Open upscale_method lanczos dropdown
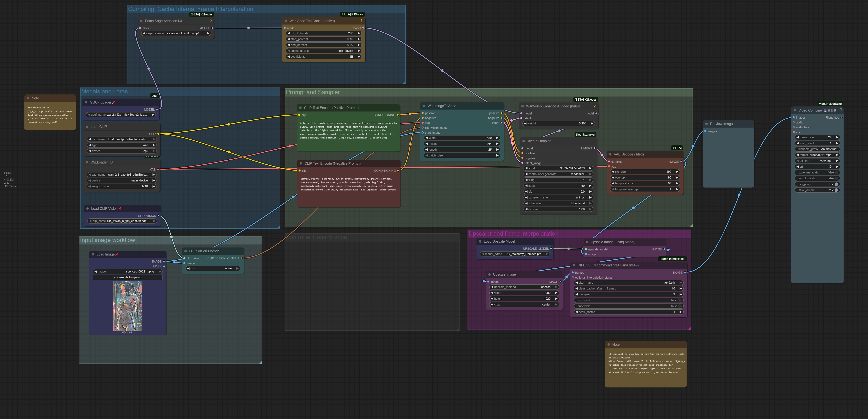This screenshot has width=868, height=419. coord(524,287)
